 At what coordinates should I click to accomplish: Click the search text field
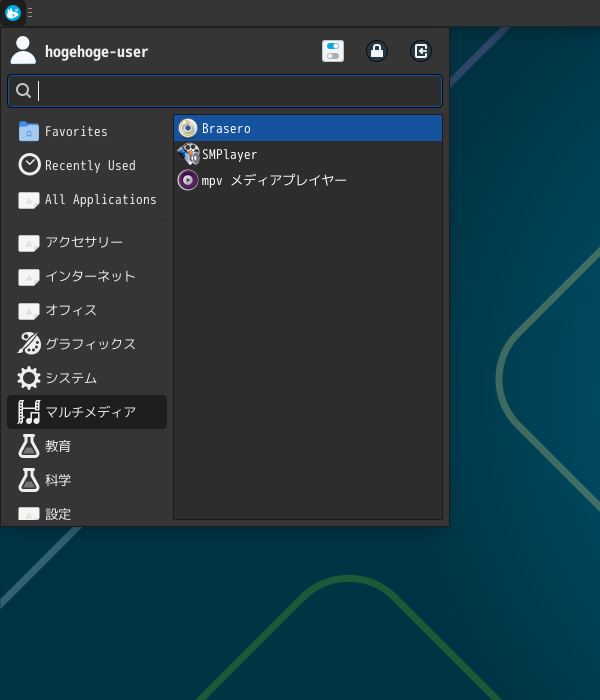[225, 91]
